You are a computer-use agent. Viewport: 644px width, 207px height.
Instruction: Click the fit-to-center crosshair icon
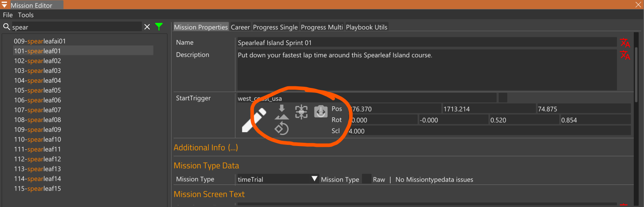301,112
